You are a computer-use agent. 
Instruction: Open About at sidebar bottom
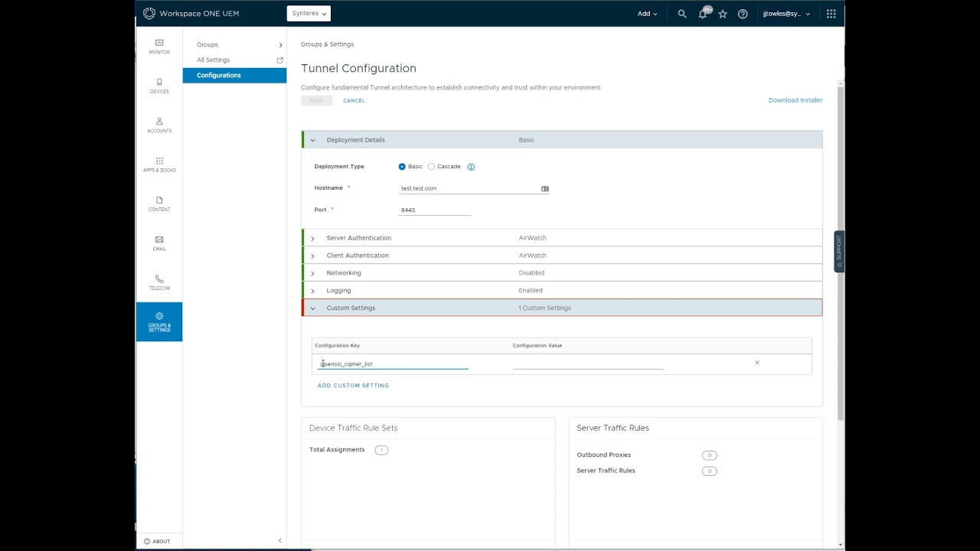coord(158,541)
